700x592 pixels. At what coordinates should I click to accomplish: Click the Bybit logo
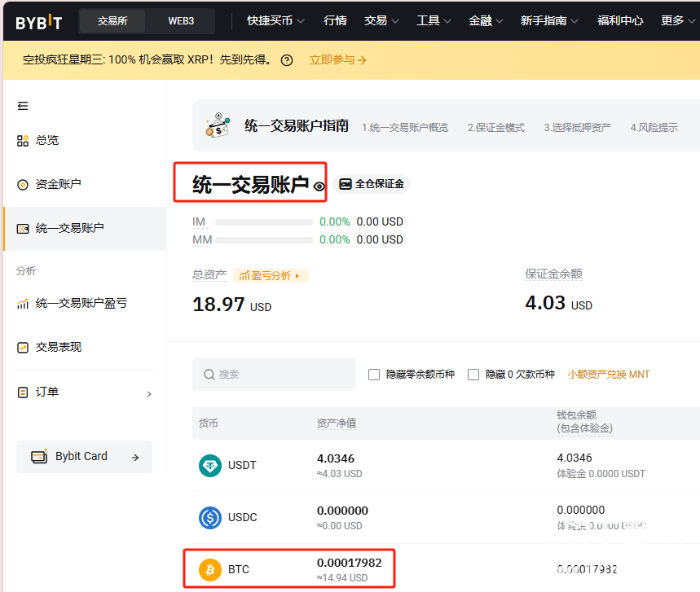pos(39,22)
